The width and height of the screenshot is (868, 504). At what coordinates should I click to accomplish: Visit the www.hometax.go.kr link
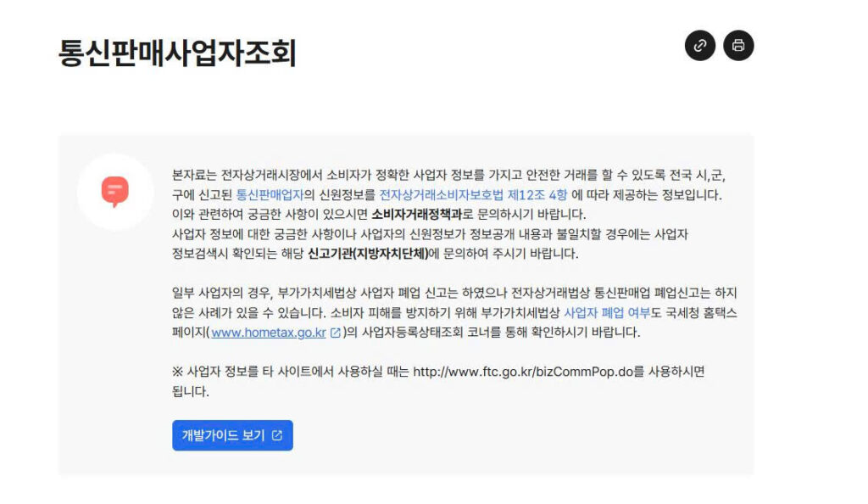pyautogui.click(x=269, y=333)
